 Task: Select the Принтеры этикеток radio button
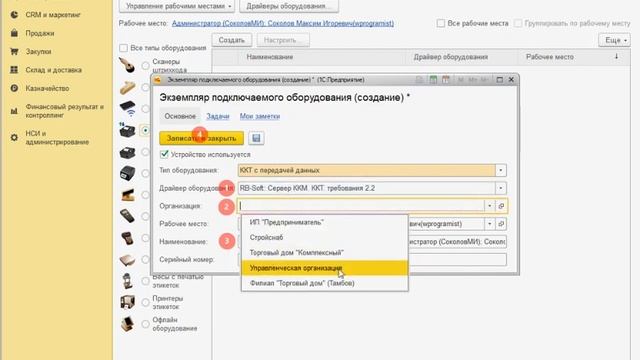click(145, 302)
